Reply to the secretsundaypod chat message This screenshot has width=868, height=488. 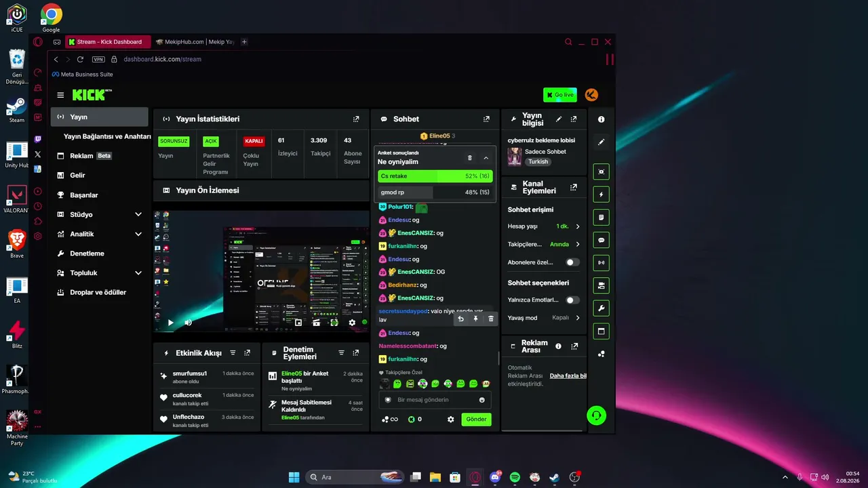(461, 319)
